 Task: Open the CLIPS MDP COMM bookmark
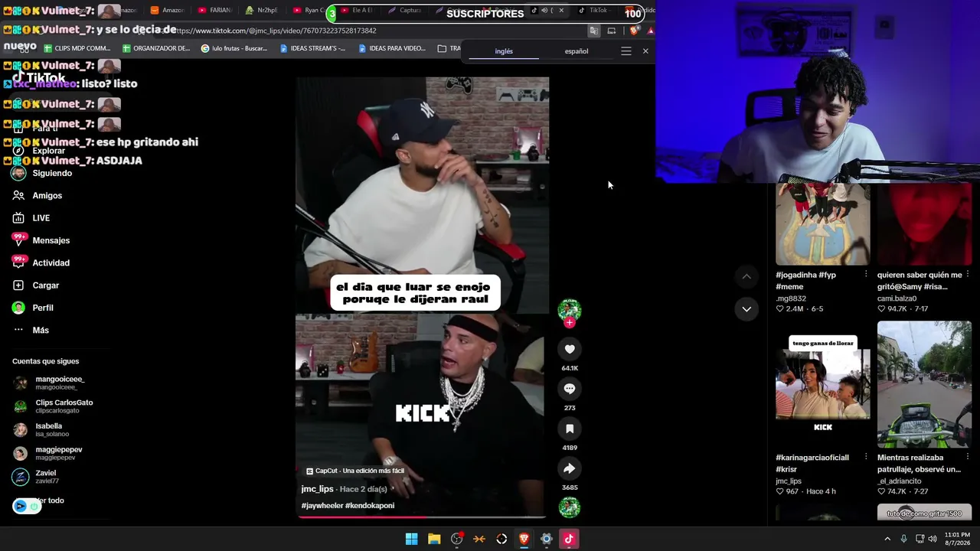click(77, 48)
